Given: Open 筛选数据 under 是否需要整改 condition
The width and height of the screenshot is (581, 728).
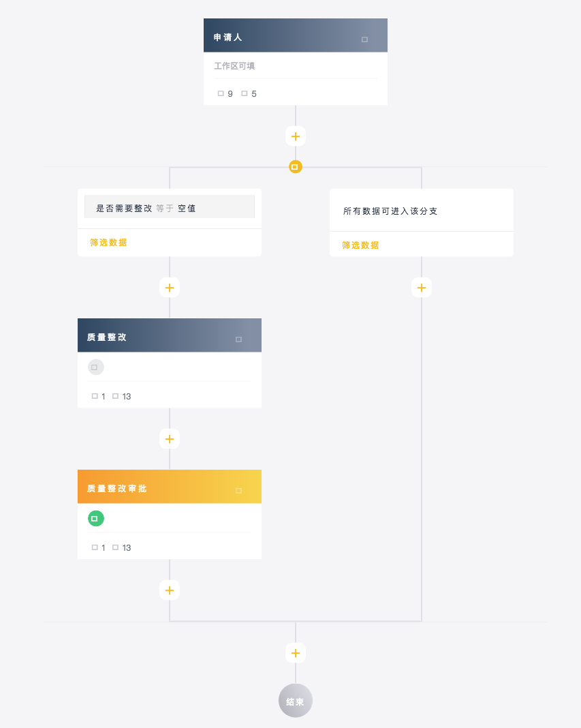Looking at the screenshot, I should (108, 243).
